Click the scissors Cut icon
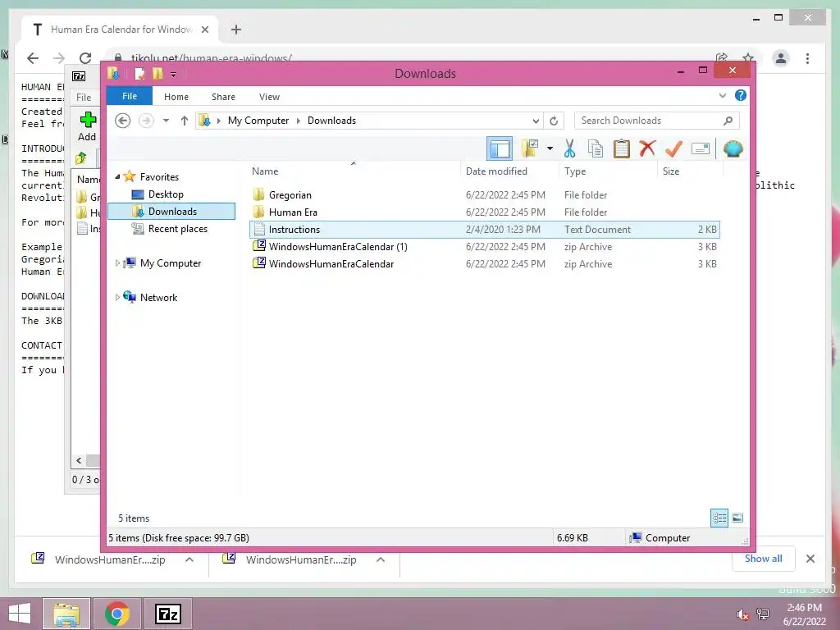The width and height of the screenshot is (840, 630). click(x=569, y=148)
